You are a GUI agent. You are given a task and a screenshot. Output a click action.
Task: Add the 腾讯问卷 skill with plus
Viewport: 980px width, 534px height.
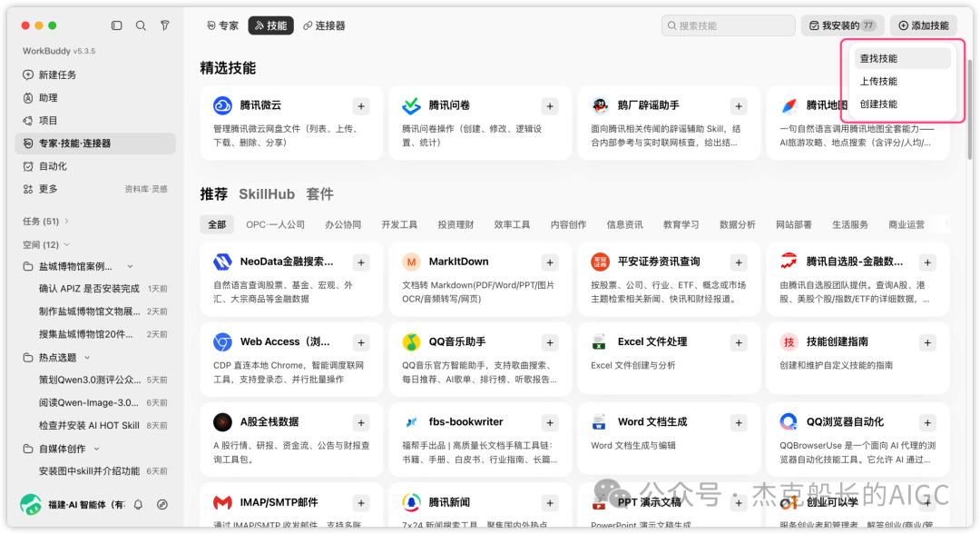click(549, 106)
